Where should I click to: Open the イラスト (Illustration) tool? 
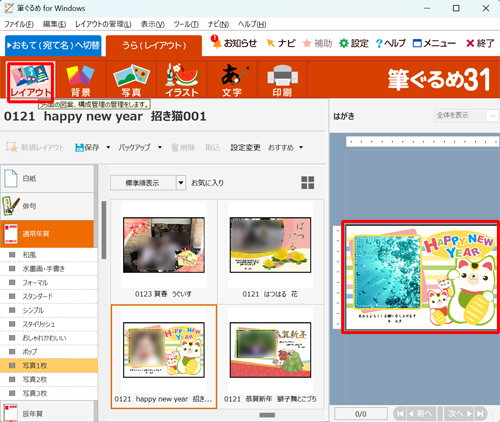(x=182, y=80)
